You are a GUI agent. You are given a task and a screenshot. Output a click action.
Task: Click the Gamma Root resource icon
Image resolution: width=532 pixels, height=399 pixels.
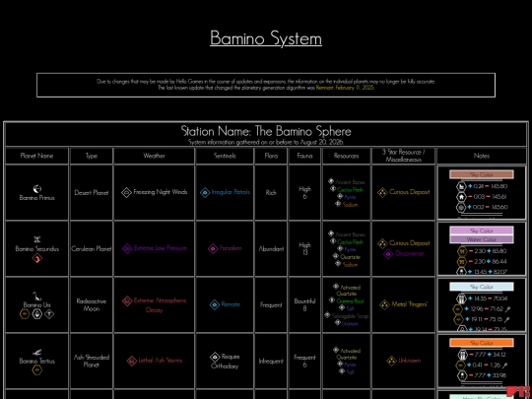332,300
